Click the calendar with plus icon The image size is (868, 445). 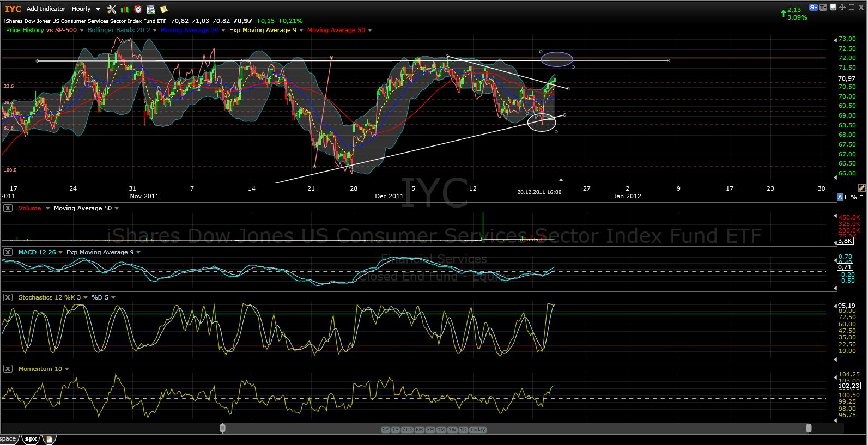click(151, 9)
